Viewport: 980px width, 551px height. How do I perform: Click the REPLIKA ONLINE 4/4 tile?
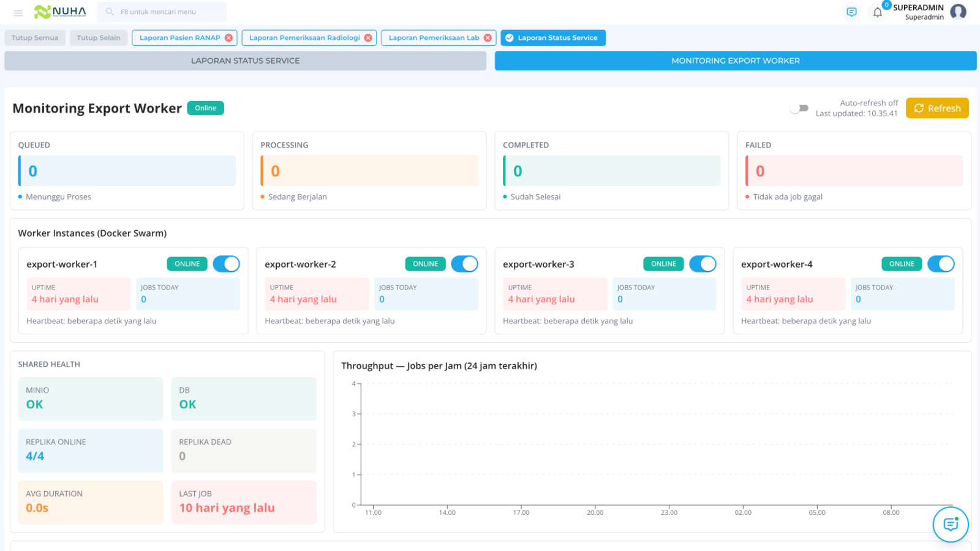(91, 451)
